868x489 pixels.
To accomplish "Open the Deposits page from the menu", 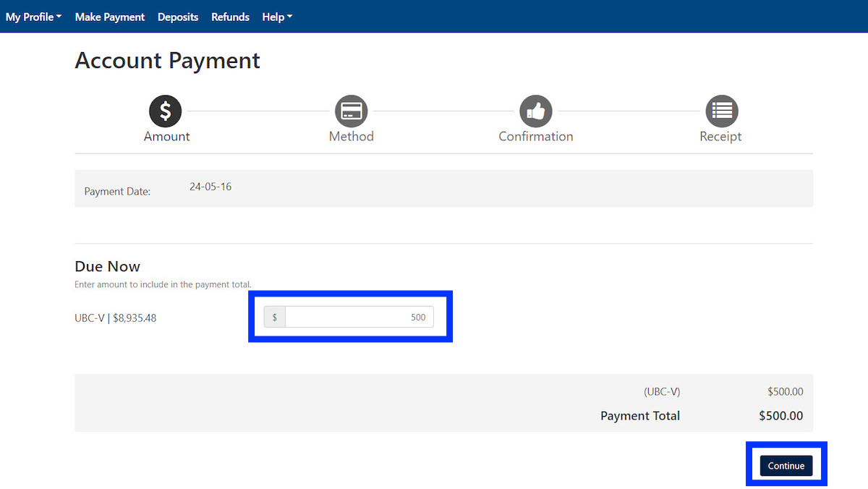I will (x=177, y=17).
